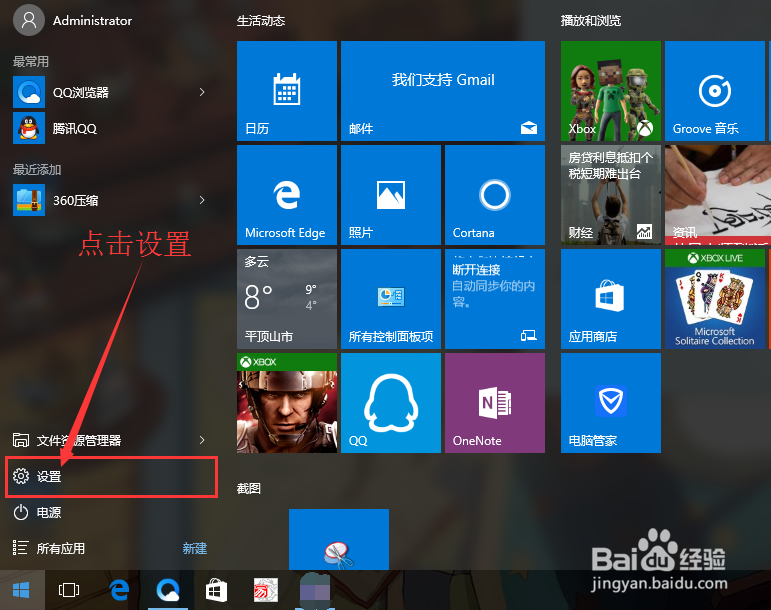Image resolution: width=771 pixels, height=610 pixels.
Task: Open the Calendar (日历) tile
Action: pyautogui.click(x=287, y=91)
